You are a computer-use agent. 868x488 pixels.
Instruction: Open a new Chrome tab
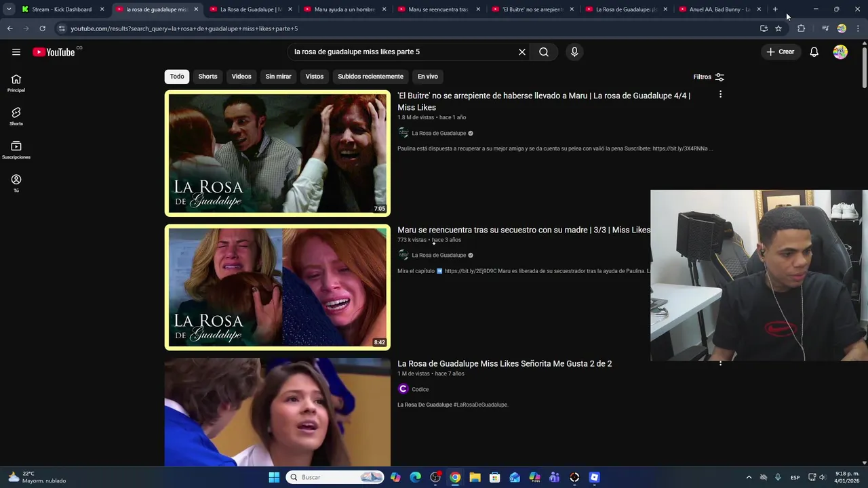point(775,9)
